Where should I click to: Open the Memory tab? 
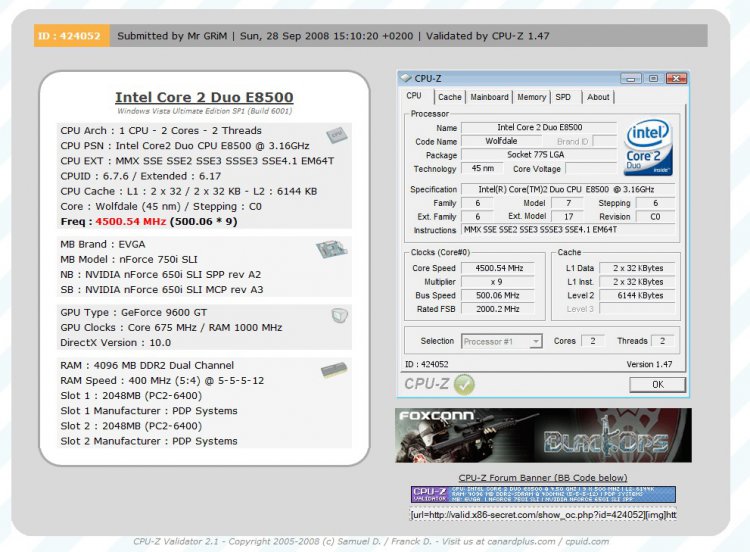pyautogui.click(x=531, y=97)
